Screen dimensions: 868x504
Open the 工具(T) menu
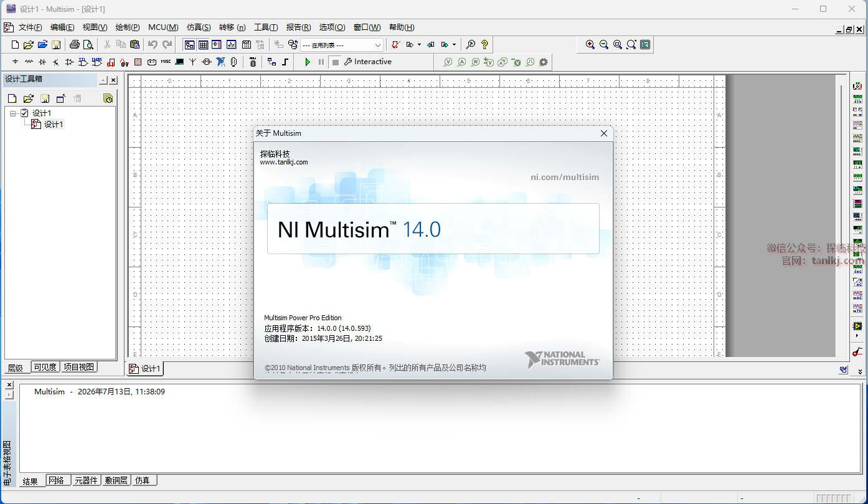266,27
